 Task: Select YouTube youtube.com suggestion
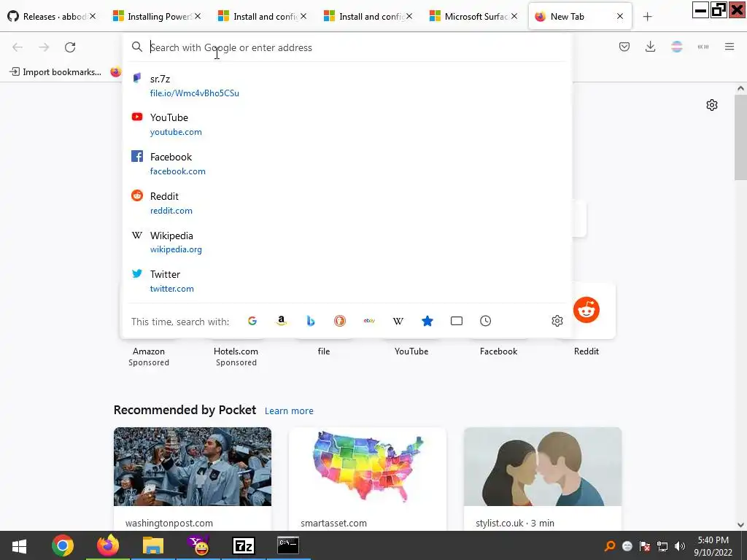347,124
